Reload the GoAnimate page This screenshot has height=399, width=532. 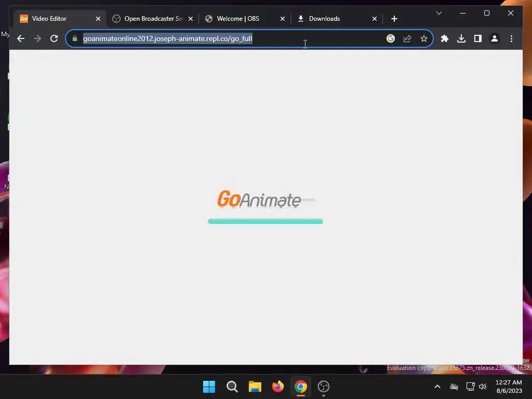click(54, 38)
